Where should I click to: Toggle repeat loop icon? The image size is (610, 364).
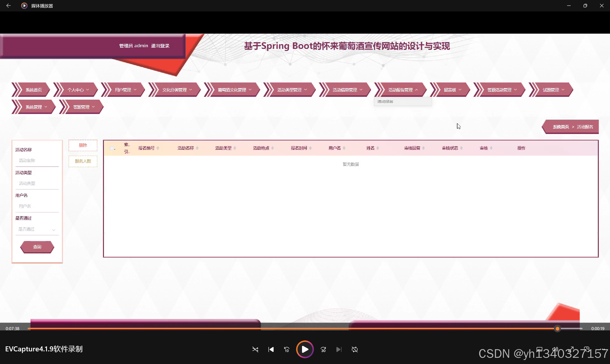point(355,349)
